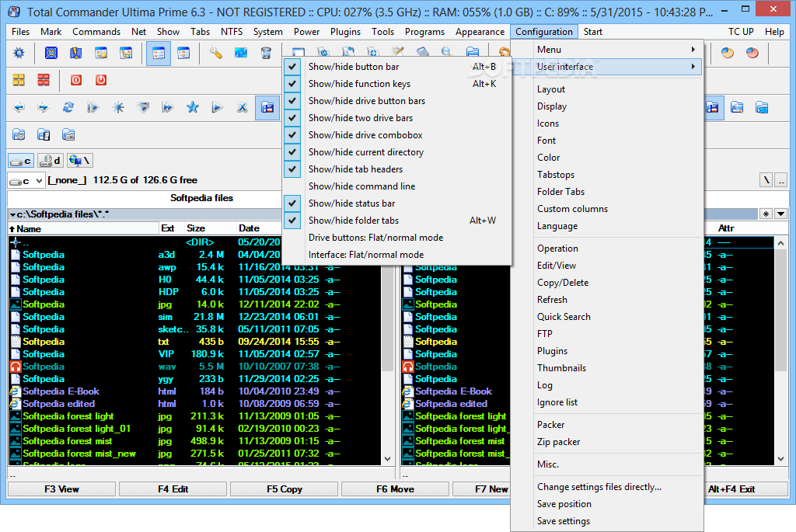Viewport: 796px width, 532px height.
Task: Click the F6 Move button
Action: coord(396,489)
